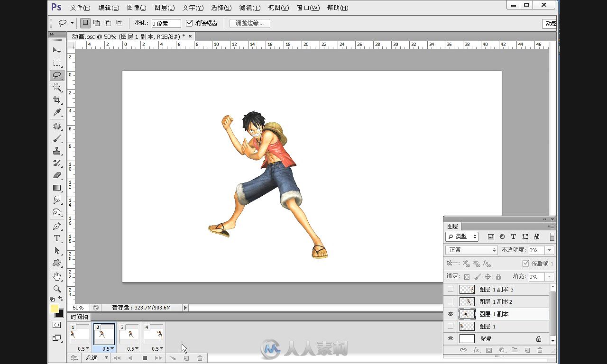This screenshot has width=607, height=364.
Task: Click New selection mode icon
Action: click(85, 23)
